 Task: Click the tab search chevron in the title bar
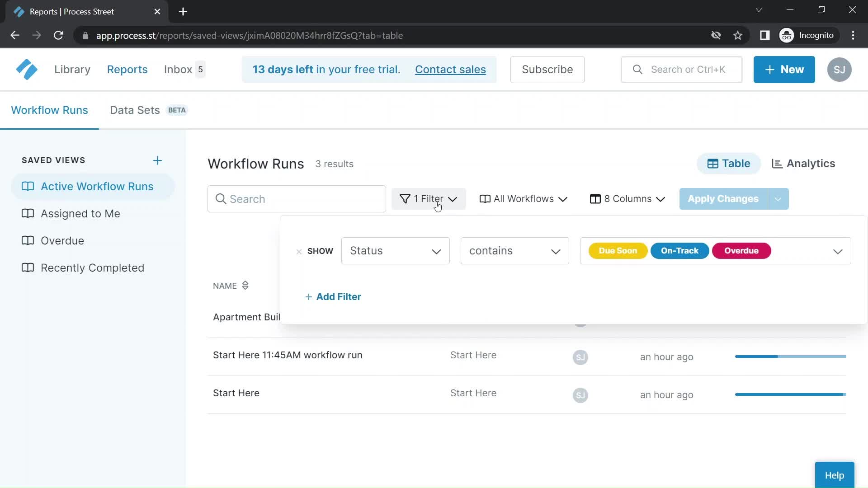(x=759, y=10)
